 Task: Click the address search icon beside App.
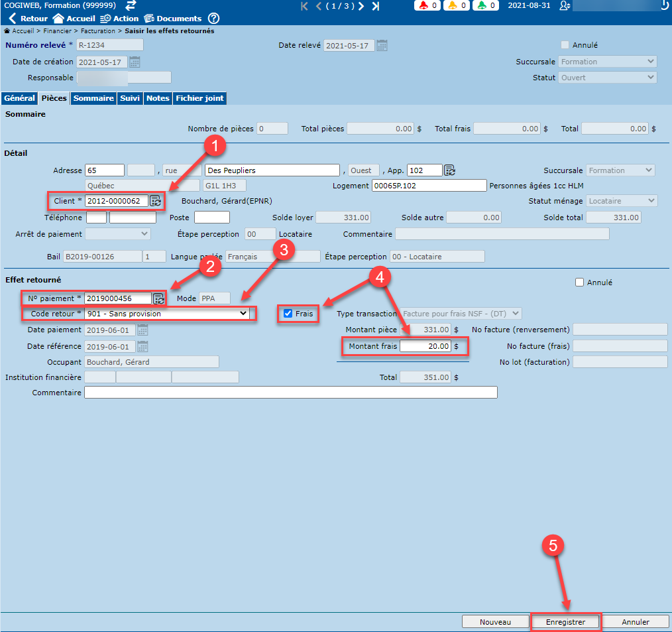[449, 170]
